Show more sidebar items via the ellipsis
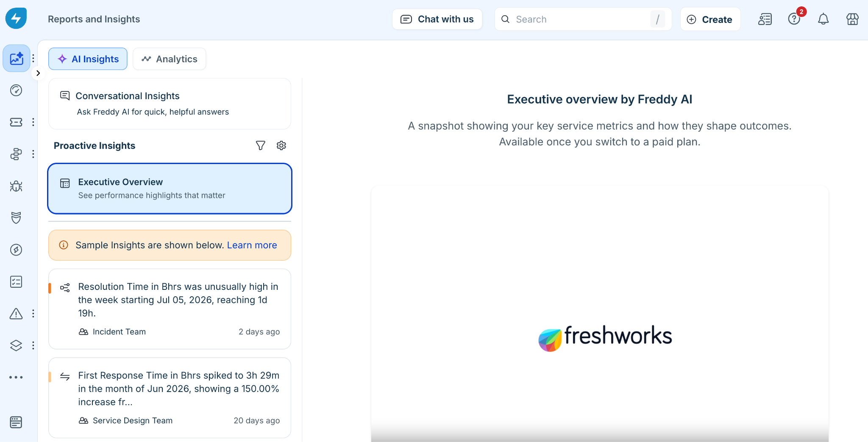Image resolution: width=868 pixels, height=442 pixels. click(16, 377)
